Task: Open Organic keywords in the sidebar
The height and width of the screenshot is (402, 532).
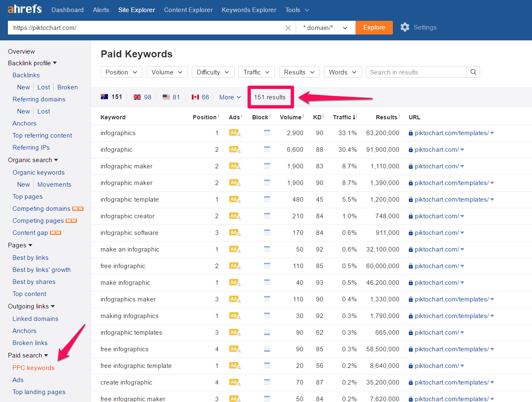Action: pos(39,173)
